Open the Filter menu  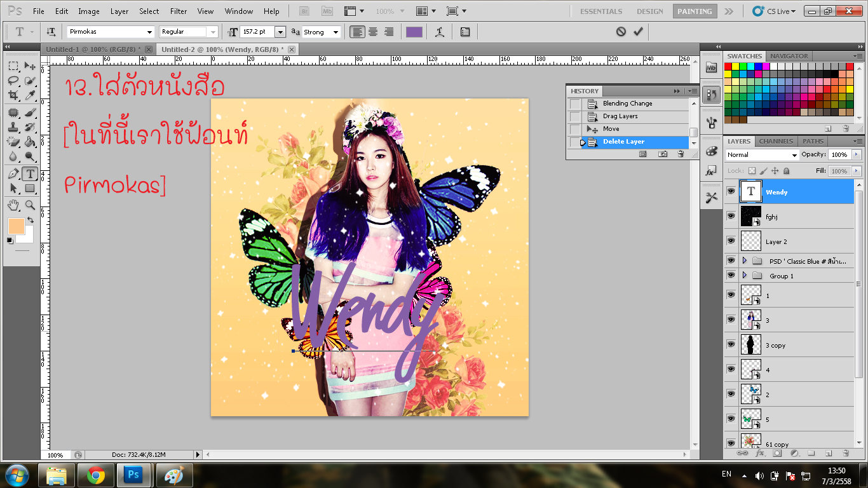pyautogui.click(x=179, y=11)
